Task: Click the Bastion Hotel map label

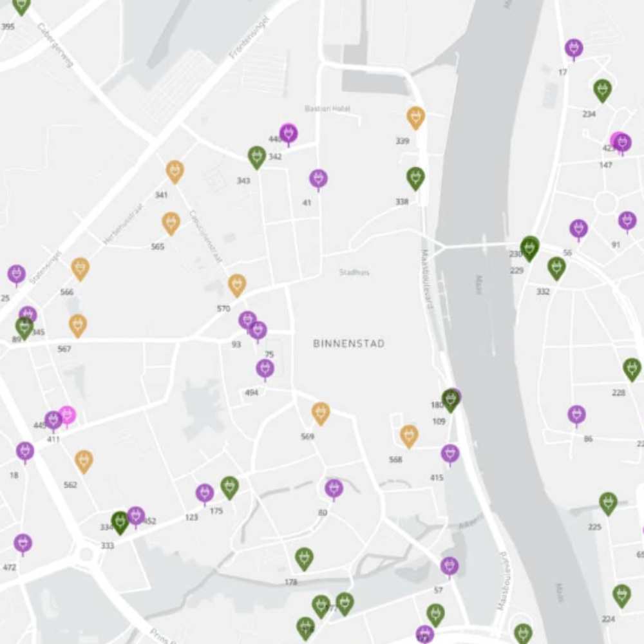Action: pos(327,109)
